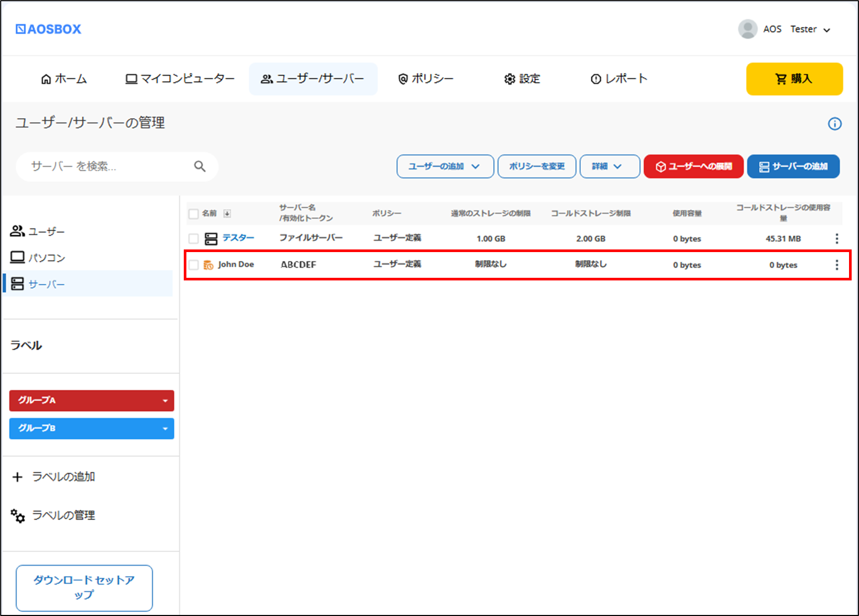The width and height of the screenshot is (859, 616).
Task: Click the yellow 購入 button
Action: 794,79
